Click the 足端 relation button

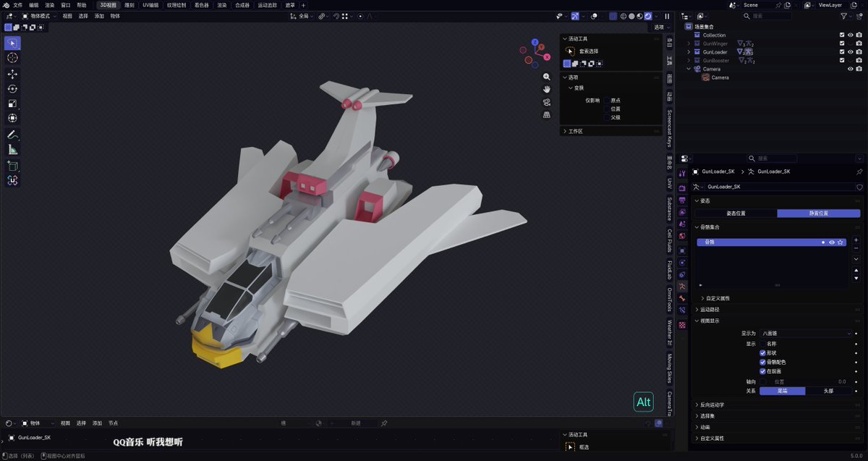pos(782,390)
